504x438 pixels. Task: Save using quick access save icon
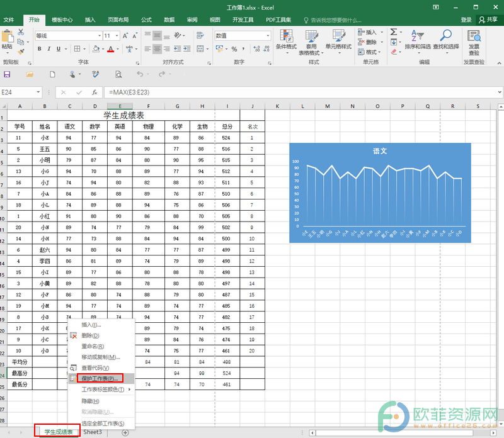[x=7, y=74]
